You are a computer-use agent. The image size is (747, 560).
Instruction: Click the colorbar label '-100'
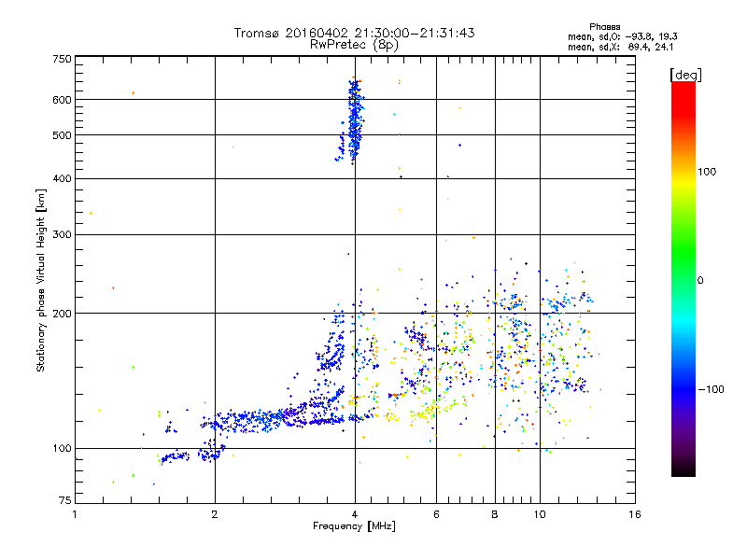pos(711,389)
